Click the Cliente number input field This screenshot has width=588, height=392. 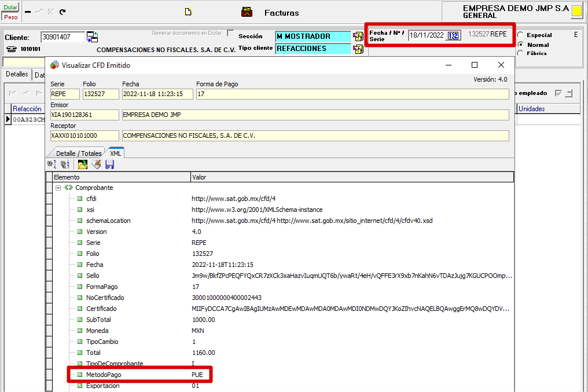[63, 37]
